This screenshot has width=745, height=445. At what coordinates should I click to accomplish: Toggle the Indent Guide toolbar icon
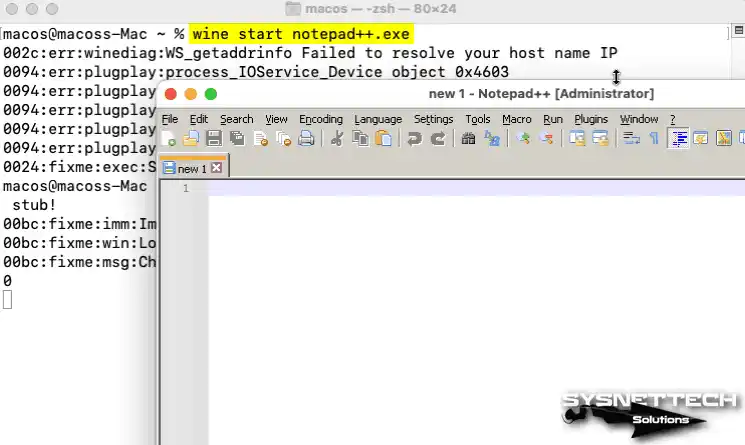pyautogui.click(x=678, y=139)
